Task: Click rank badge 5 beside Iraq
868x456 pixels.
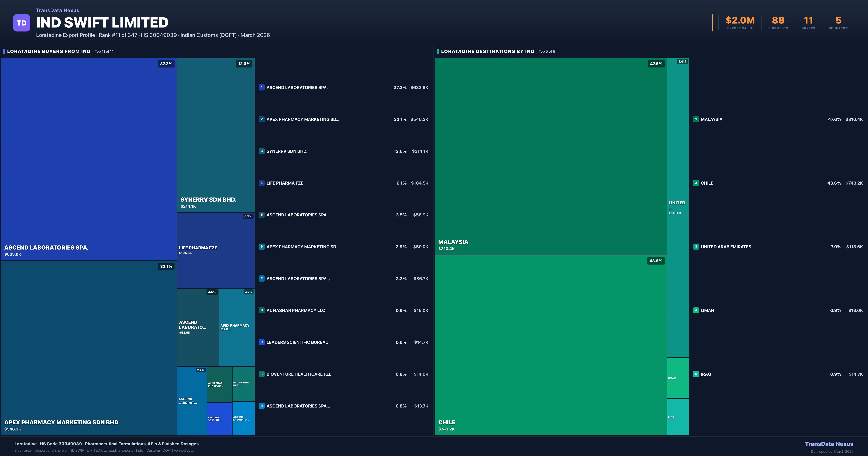Action: tap(696, 374)
